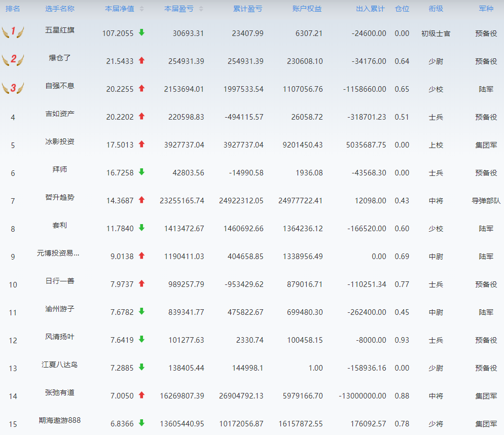Open player 冰影投资
The image size is (504, 435).
point(60,142)
